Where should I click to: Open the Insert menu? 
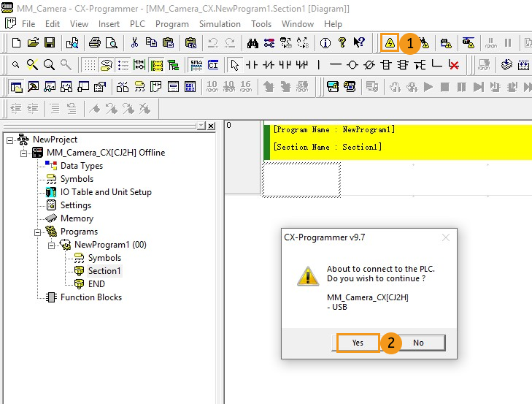109,24
